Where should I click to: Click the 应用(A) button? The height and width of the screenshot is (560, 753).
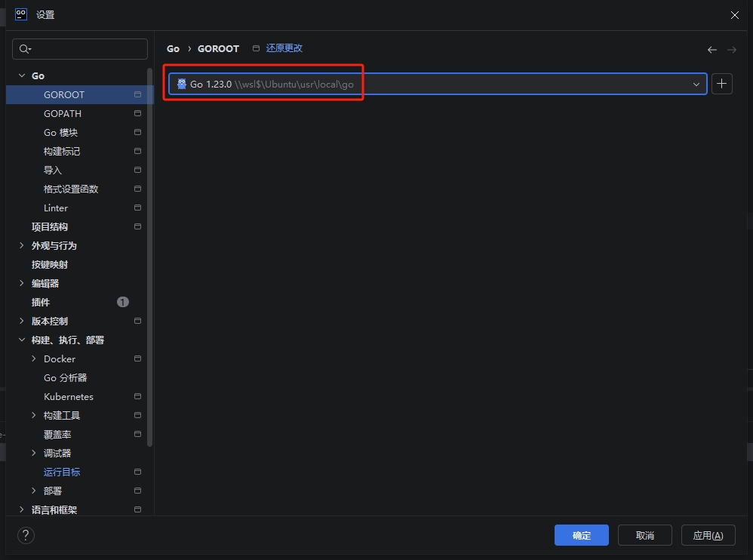point(708,535)
